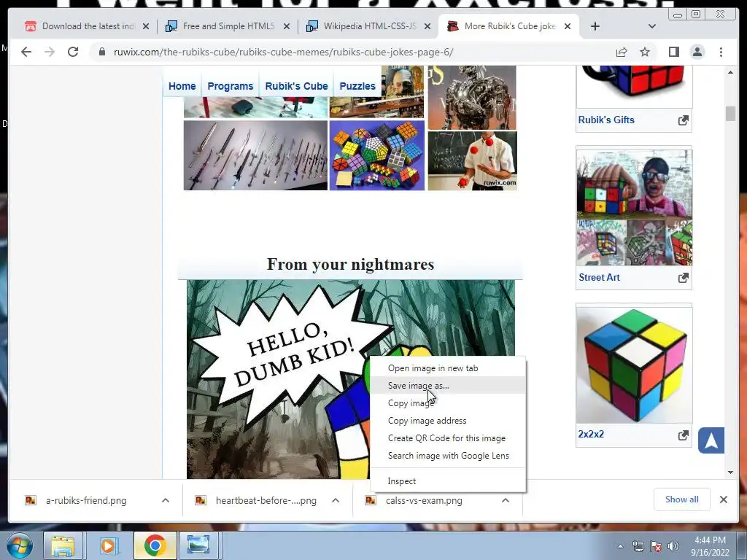Click Show all downloads button
This screenshot has width=747, height=560.
(682, 499)
